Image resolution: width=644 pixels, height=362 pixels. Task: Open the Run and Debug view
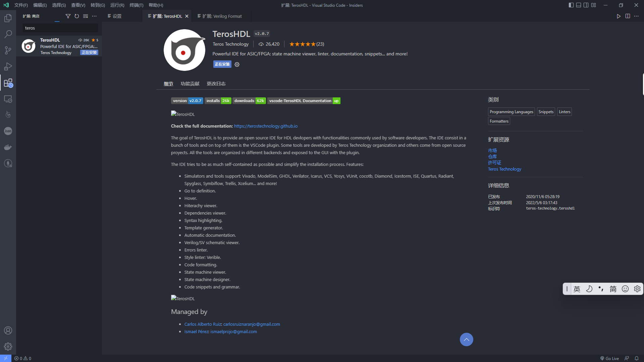[x=8, y=66]
